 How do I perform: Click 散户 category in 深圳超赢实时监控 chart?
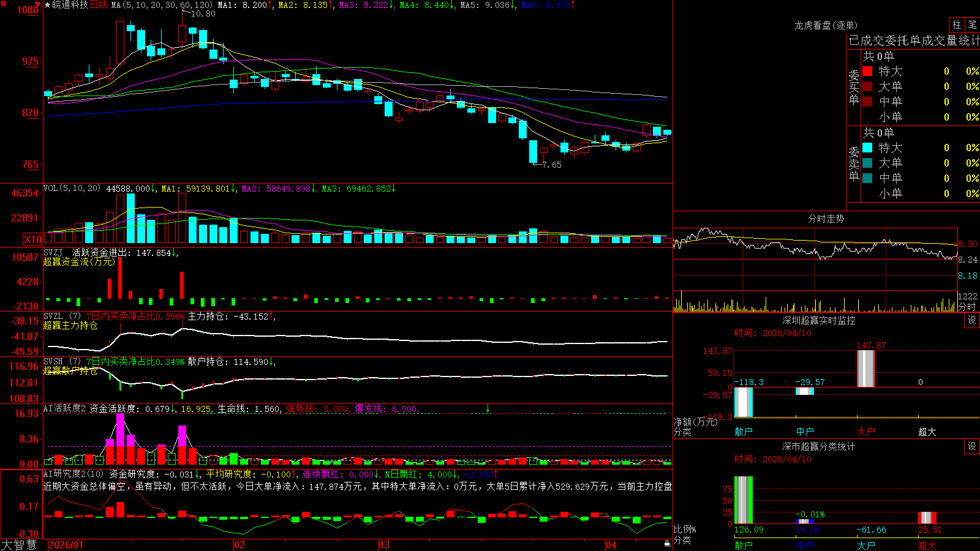(744, 432)
